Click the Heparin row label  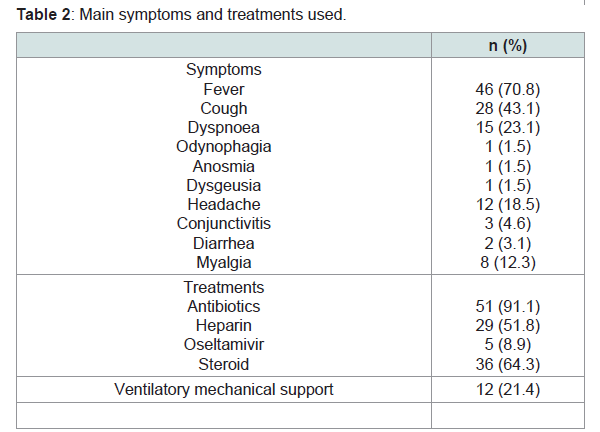(x=224, y=326)
